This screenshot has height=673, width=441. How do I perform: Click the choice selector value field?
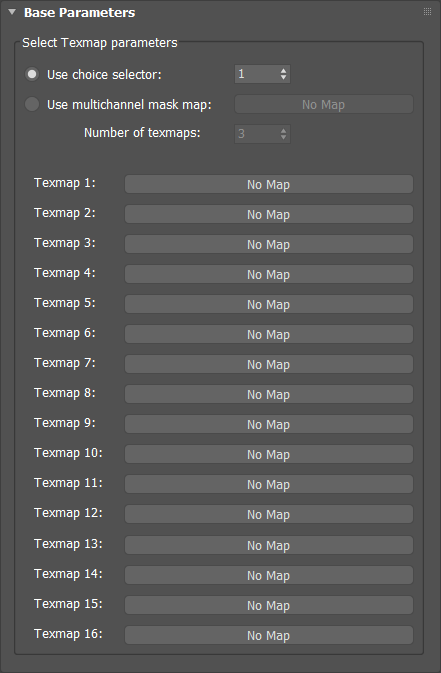[256, 74]
